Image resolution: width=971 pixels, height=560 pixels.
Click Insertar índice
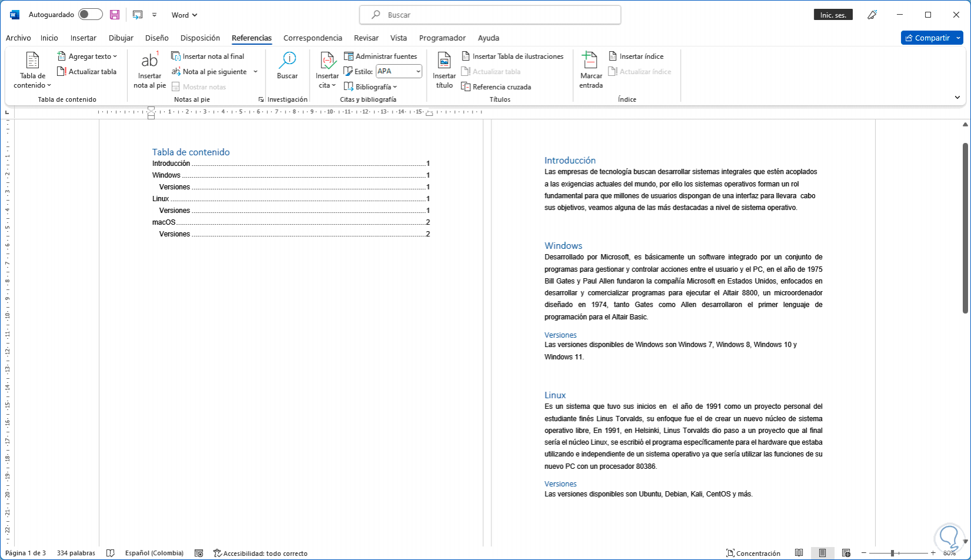pos(636,56)
